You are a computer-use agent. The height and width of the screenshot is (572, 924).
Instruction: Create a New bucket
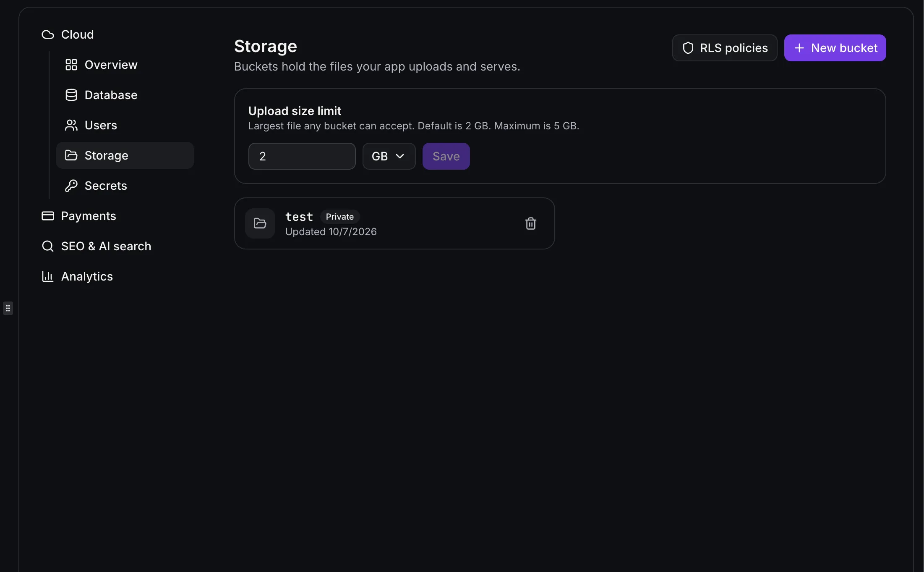point(835,48)
